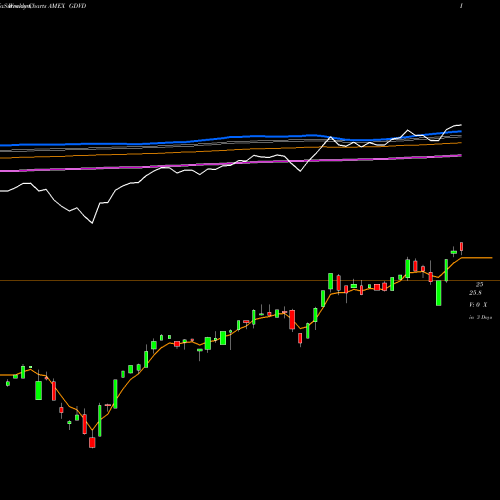Screen dimensions: 500x500
Task: Click the "25.8" price label
Action: pyautogui.click(x=475, y=293)
